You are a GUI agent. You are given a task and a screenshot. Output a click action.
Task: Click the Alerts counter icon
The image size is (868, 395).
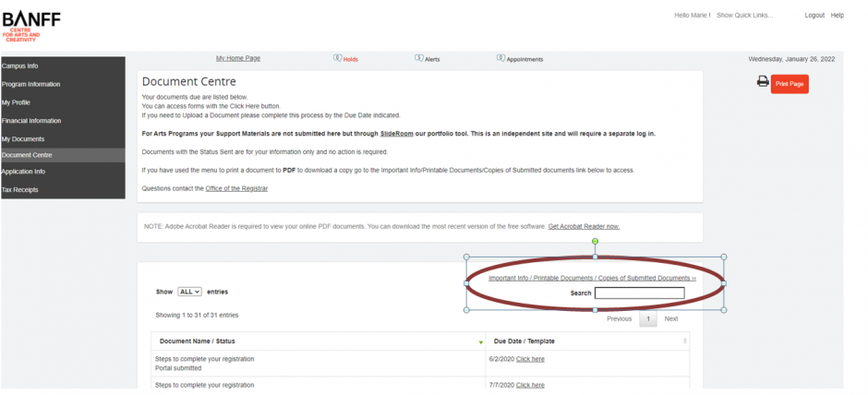click(419, 58)
